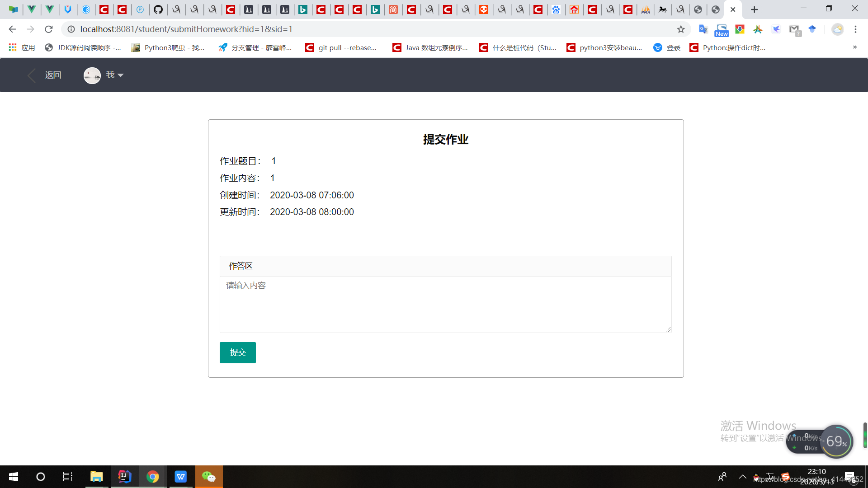
Task: Open the Gmail checker extension
Action: pyautogui.click(x=795, y=29)
